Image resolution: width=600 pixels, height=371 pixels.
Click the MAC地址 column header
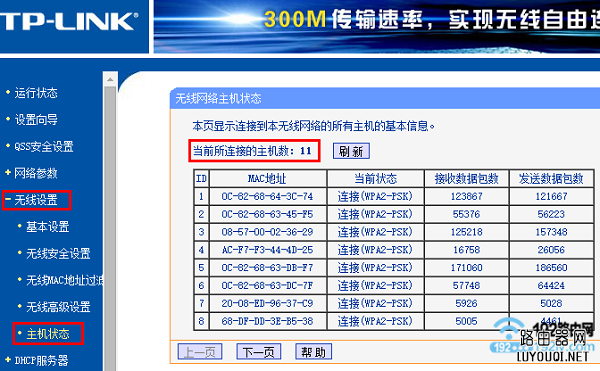pyautogui.click(x=267, y=179)
